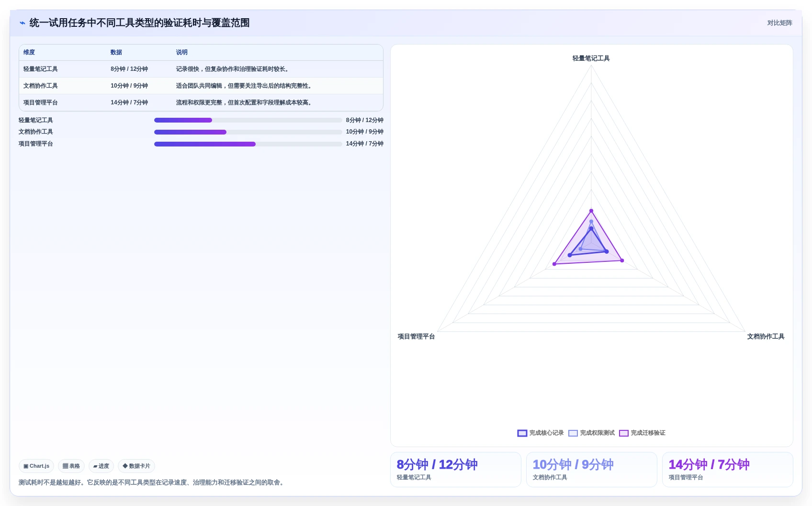Click the main title 统一试用任务中不同工具类型
This screenshot has width=812, height=506.
point(139,23)
